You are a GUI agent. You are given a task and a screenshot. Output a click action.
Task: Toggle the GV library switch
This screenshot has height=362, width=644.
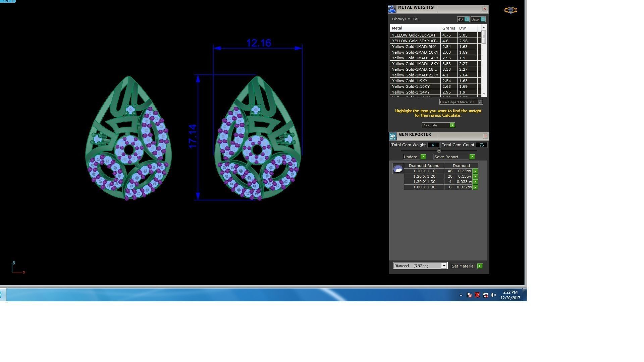click(467, 19)
